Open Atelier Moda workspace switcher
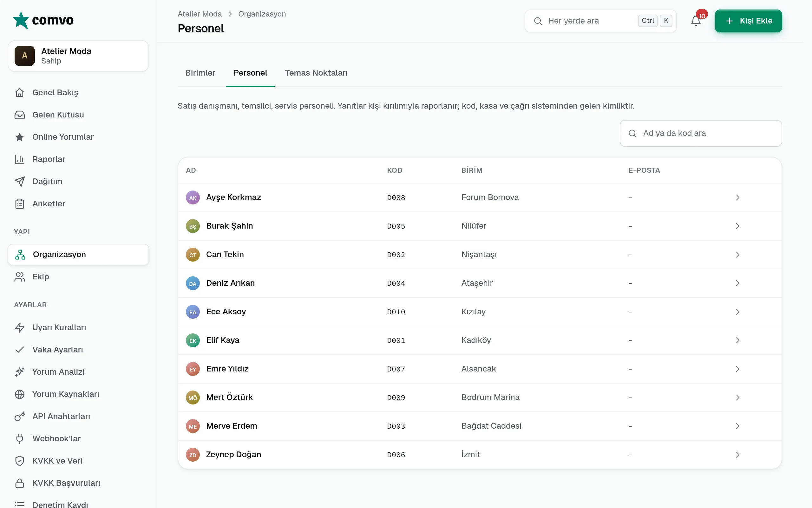Image resolution: width=812 pixels, height=508 pixels. click(x=78, y=56)
